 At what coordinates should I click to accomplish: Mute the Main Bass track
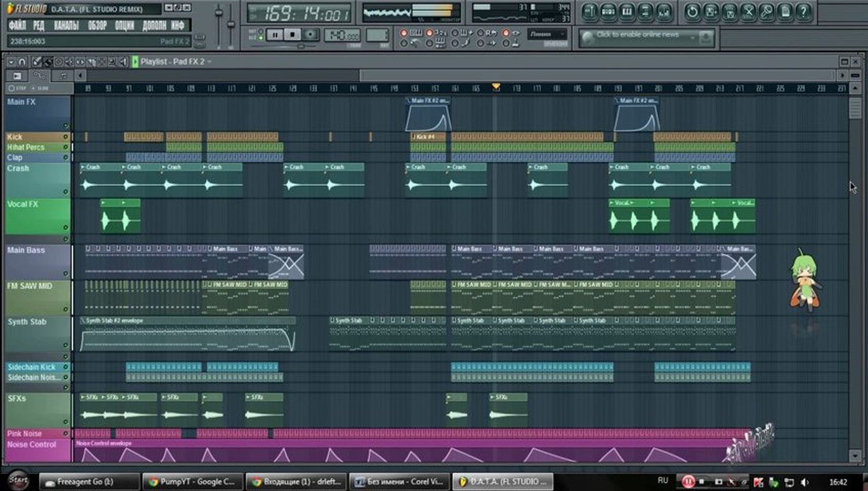click(x=66, y=275)
